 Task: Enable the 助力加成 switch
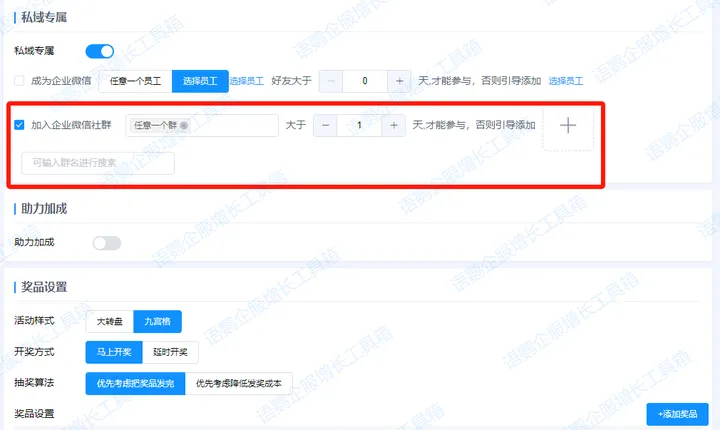coord(106,242)
